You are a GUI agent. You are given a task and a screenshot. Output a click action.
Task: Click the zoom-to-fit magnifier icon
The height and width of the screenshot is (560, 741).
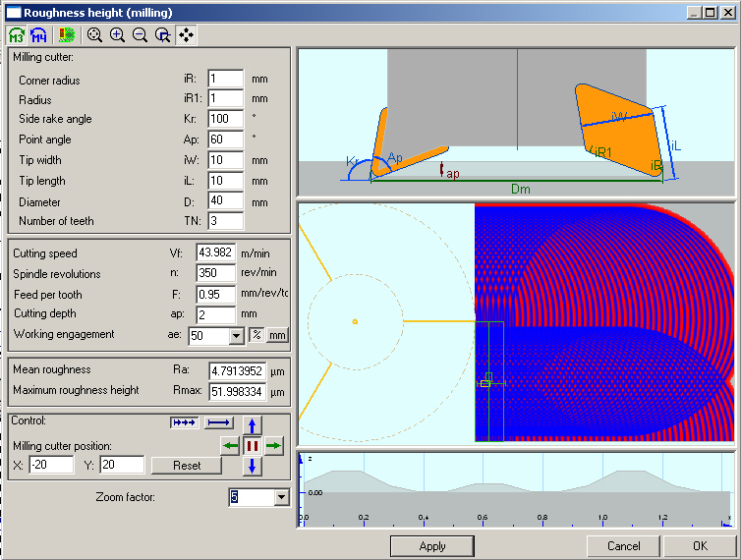click(x=94, y=35)
